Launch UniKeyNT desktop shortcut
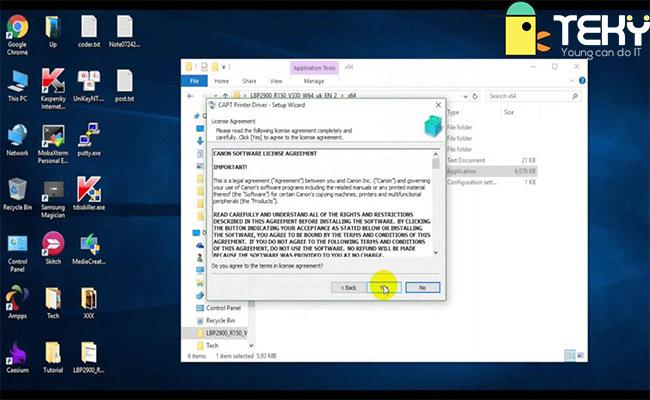Screen dimensions: 650x400 pyautogui.click(x=89, y=86)
